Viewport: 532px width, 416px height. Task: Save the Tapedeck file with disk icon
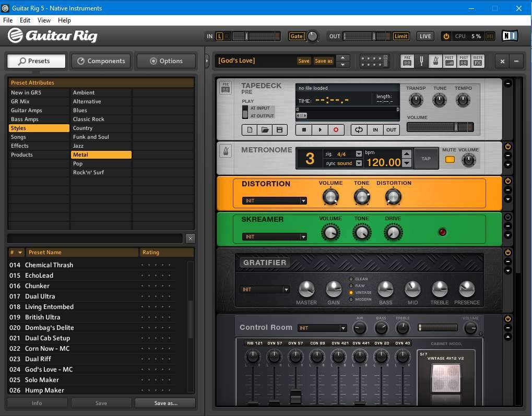tap(279, 130)
